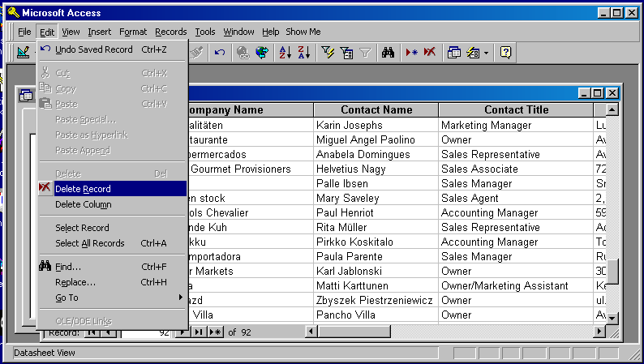Expand the New Object dropdown arrow

click(486, 53)
